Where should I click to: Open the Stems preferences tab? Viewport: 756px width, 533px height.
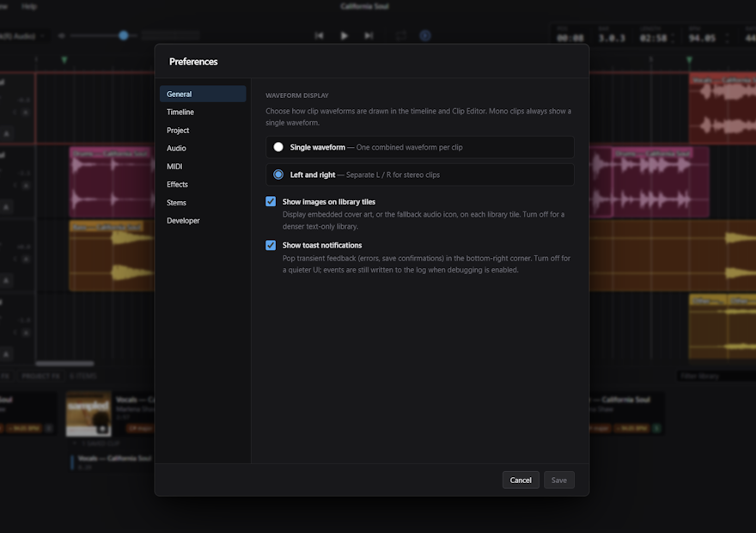point(203,203)
